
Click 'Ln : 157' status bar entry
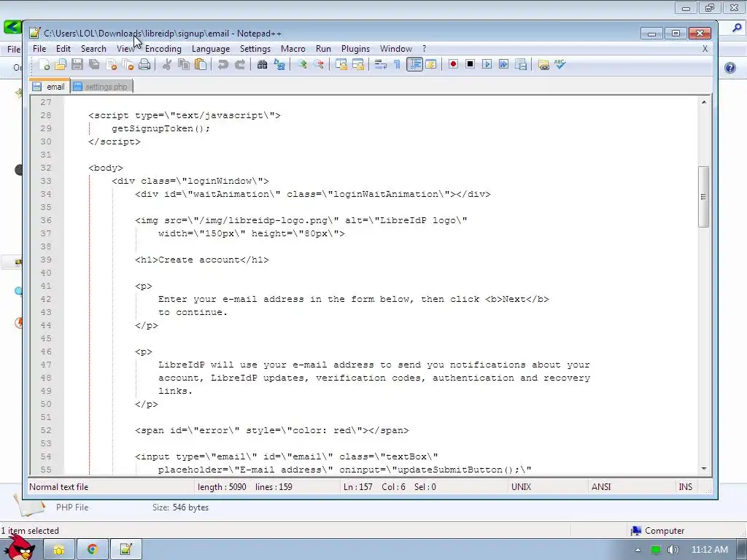pyautogui.click(x=357, y=486)
